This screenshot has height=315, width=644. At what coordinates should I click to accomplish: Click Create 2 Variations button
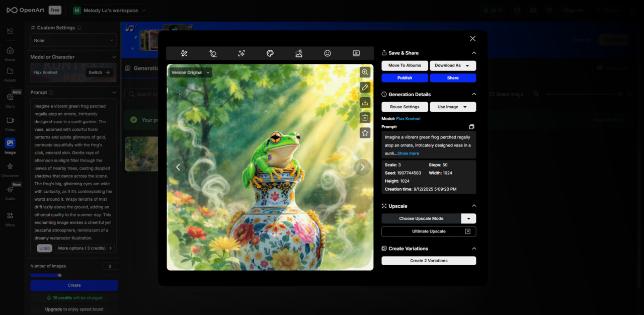click(429, 261)
